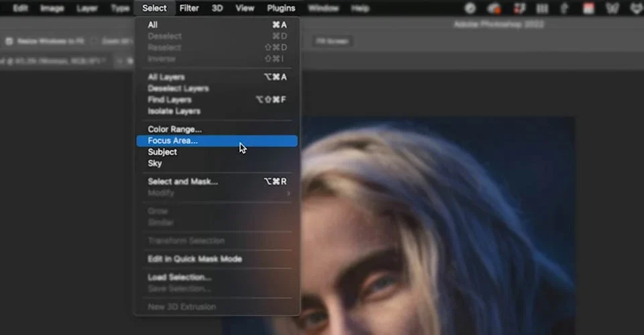Choose New 3D Extrusion entry
The image size is (644, 335).
[x=217, y=307]
